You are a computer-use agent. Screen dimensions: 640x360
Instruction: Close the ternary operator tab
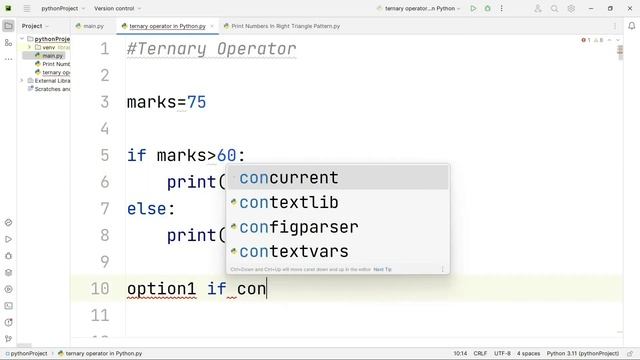point(212,26)
